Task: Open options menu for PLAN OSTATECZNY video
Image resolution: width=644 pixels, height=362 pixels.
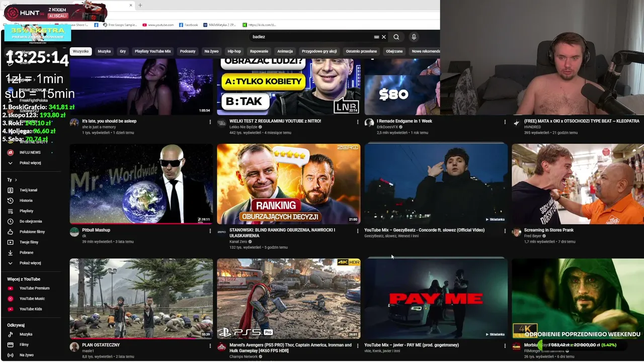Action: tap(210, 346)
